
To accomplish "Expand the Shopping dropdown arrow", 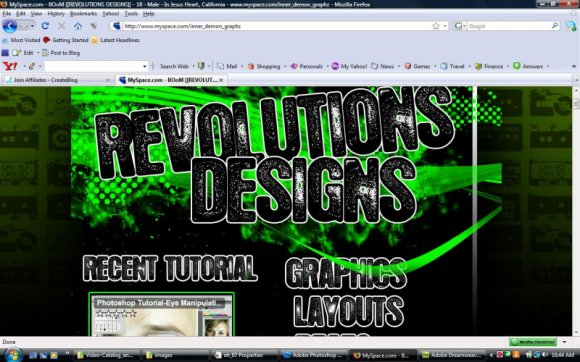I will point(285,66).
